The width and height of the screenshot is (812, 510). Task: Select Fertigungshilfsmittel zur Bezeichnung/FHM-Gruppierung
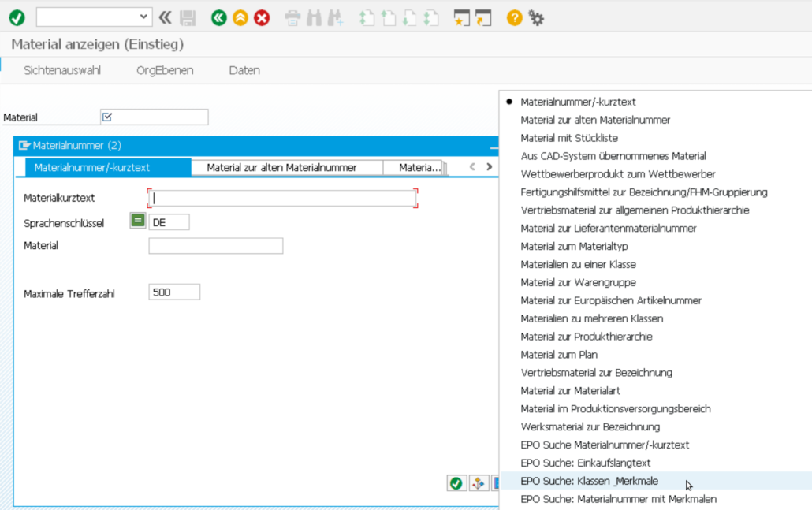[x=644, y=192]
